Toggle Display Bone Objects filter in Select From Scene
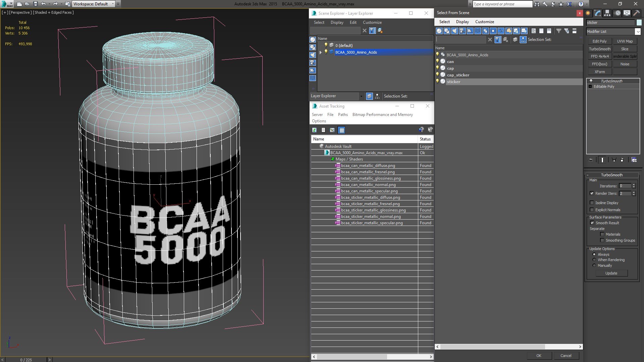The height and width of the screenshot is (362, 644). coord(501,31)
